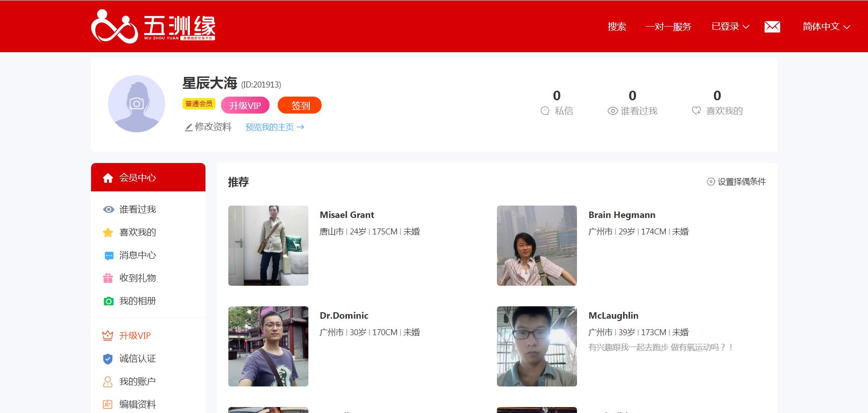Click the eye icon in sidebar 谁看过我
The width and height of the screenshot is (868, 413).
[108, 209]
